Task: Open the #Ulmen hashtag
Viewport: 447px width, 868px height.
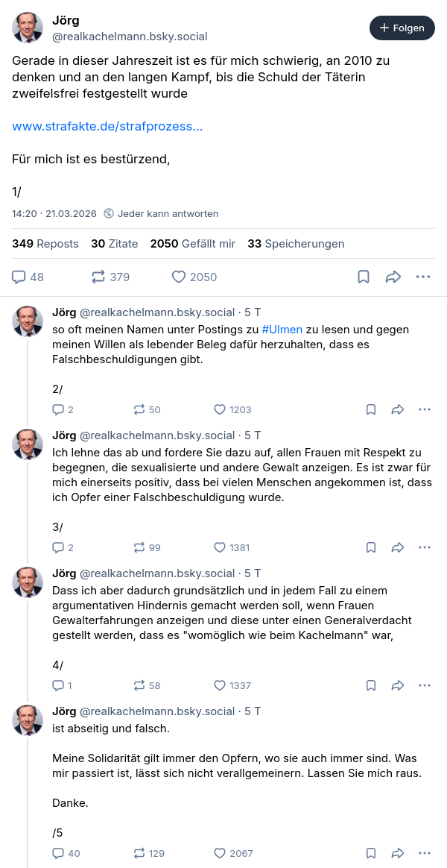Action: click(282, 329)
